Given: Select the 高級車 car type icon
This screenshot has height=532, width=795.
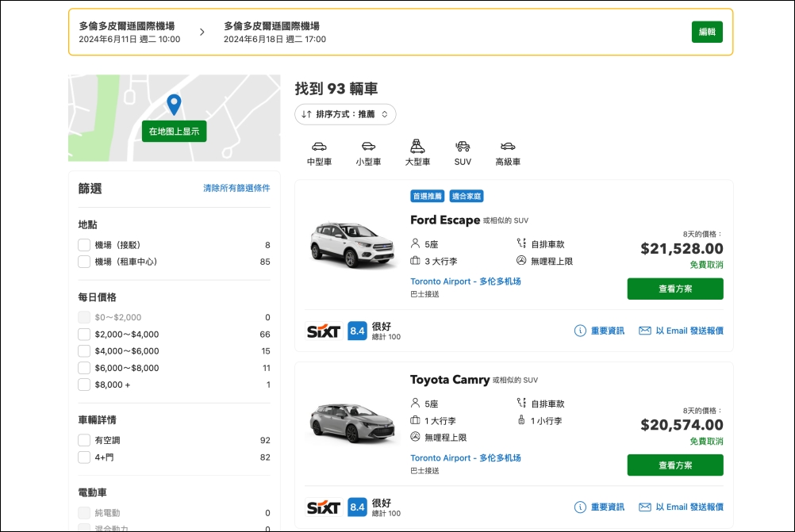Looking at the screenshot, I should tap(508, 147).
